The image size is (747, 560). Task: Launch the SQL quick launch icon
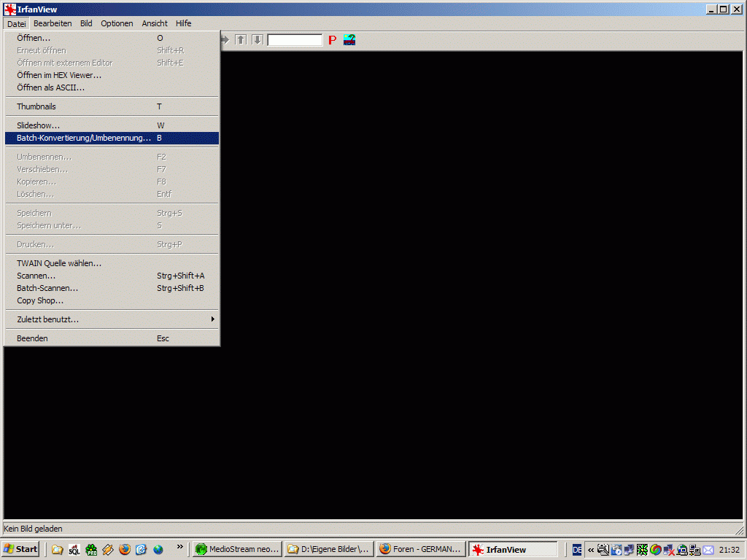coord(74,550)
